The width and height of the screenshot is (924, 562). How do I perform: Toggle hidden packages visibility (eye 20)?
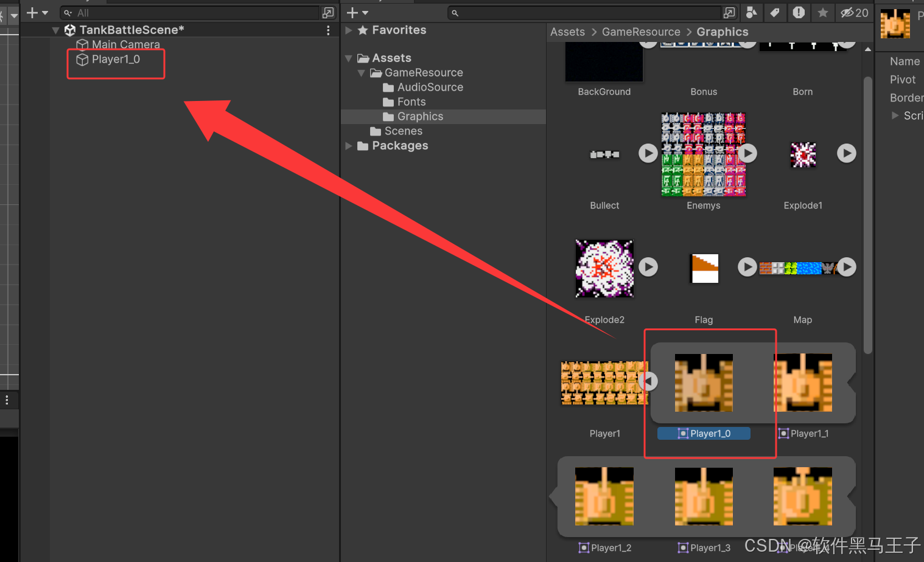click(x=854, y=13)
